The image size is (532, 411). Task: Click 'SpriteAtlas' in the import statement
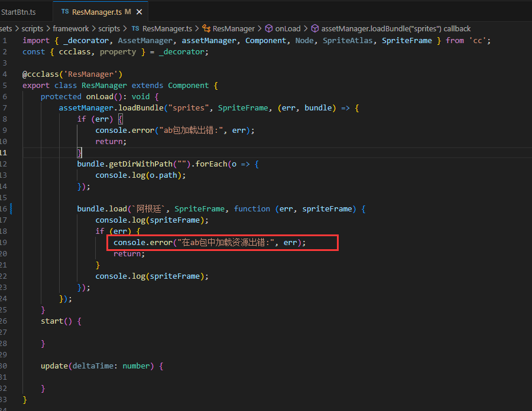[348, 41]
